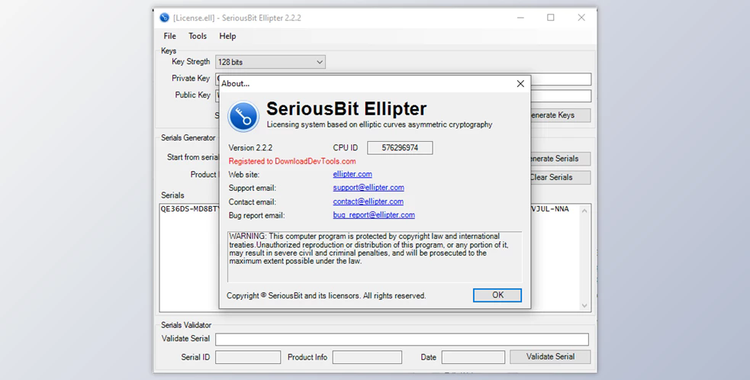Click the Serials list scroll down arrow

point(585,305)
